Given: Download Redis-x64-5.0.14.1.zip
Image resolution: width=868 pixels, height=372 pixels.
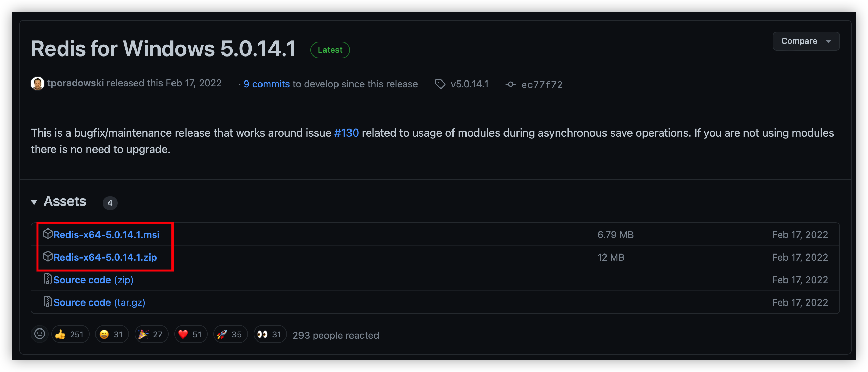Looking at the screenshot, I should [105, 257].
